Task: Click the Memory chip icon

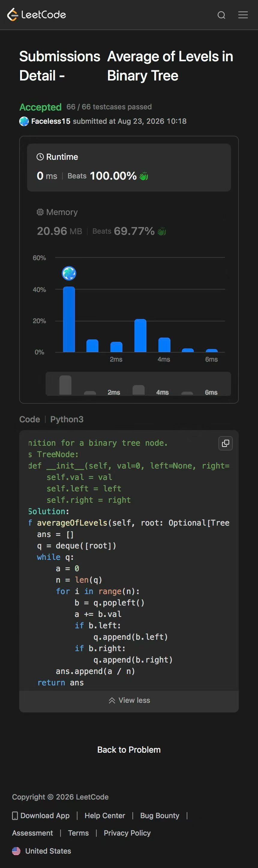Action: [x=40, y=212]
